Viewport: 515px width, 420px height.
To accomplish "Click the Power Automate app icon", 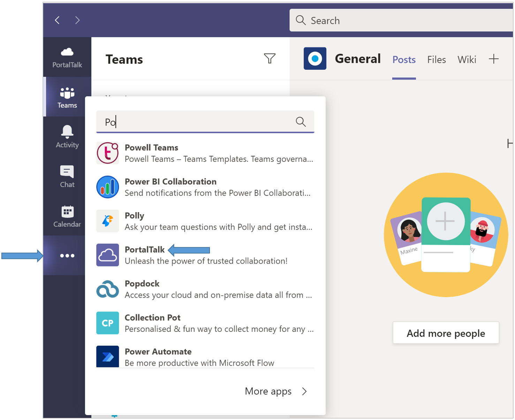I will point(108,357).
